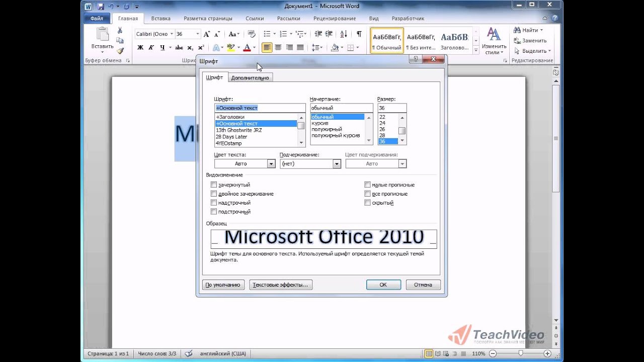Click the Заменить button
The image size is (644, 362).
click(x=530, y=41)
